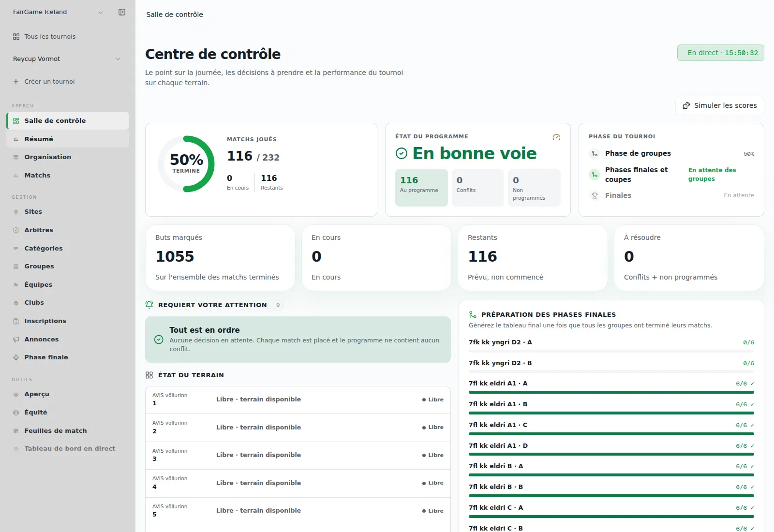774x532 pixels.
Task: Click the Simuler les scores button
Action: (x=720, y=105)
